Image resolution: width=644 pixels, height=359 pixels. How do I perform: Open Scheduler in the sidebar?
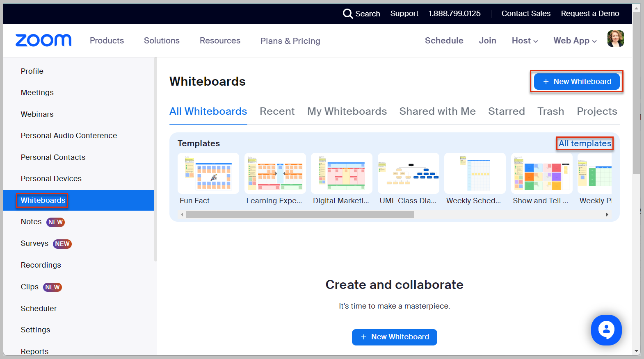pos(39,309)
